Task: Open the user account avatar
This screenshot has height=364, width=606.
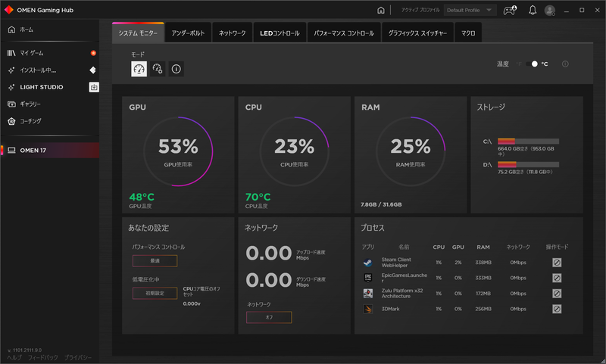Action: point(550,10)
